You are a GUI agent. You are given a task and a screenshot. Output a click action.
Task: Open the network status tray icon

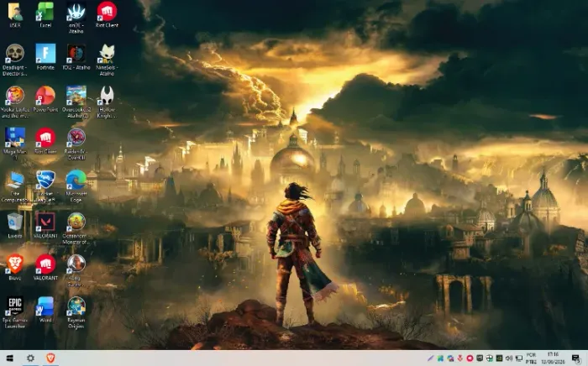point(519,358)
